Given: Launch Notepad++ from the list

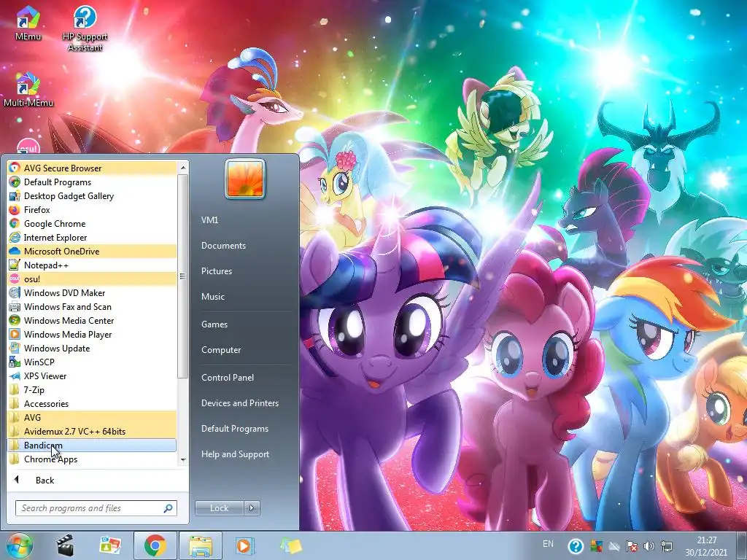Looking at the screenshot, I should pos(92,265).
